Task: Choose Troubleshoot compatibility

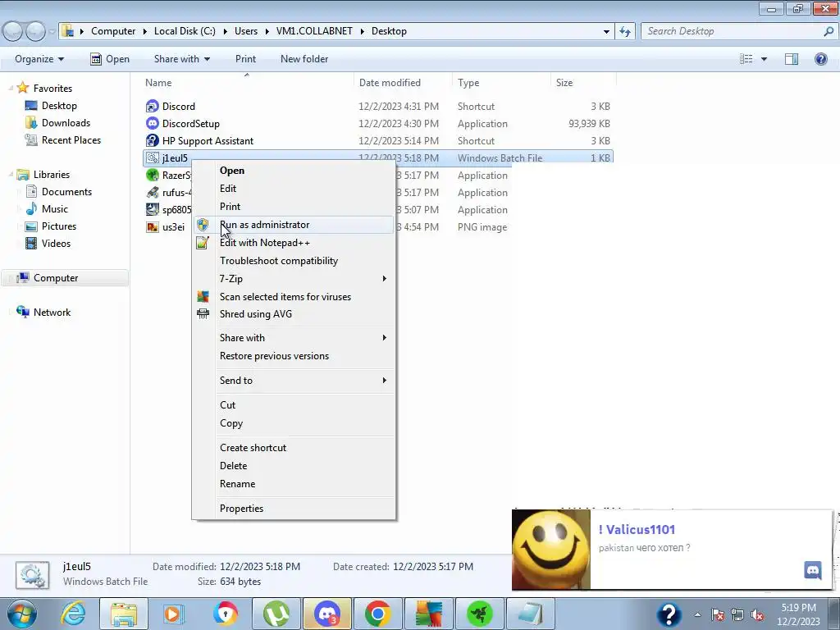Action: click(294, 261)
